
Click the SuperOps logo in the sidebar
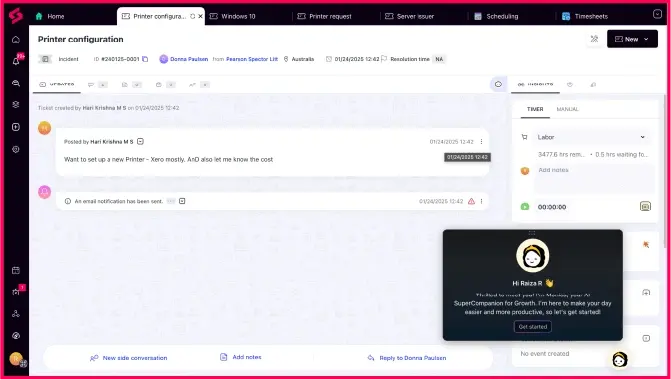(x=16, y=16)
